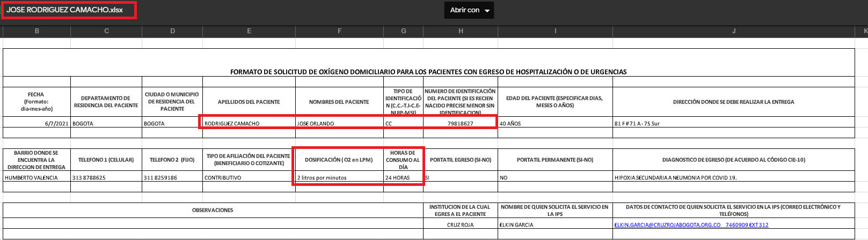Image resolution: width=868 pixels, height=240 pixels.
Task: Click the phone cell 313 8788625
Action: (x=106, y=177)
